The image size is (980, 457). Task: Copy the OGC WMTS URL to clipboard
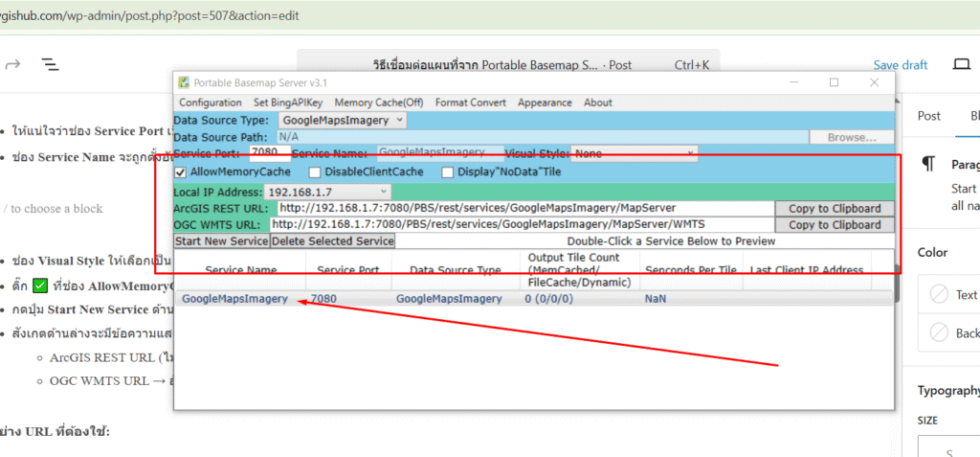(x=835, y=225)
